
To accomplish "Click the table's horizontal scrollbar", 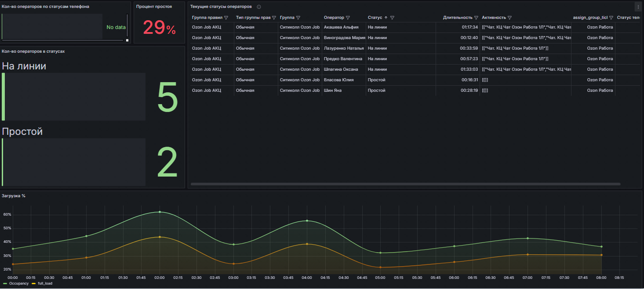I will (405, 184).
